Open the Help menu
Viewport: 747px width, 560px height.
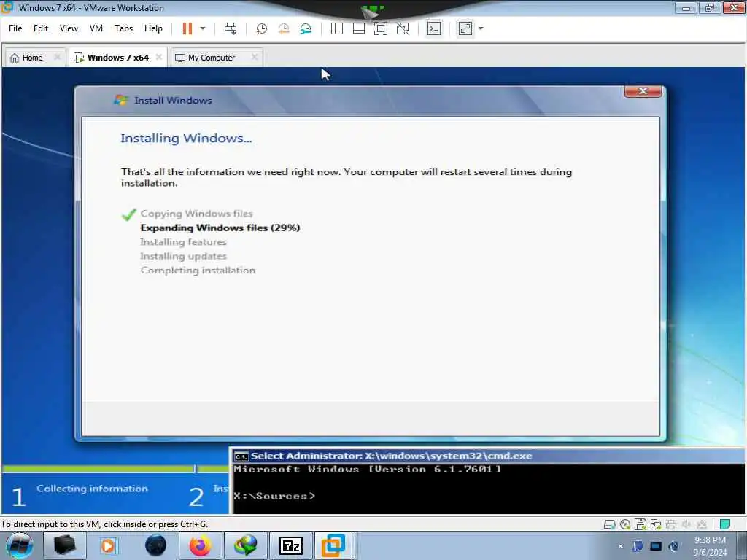pos(153,28)
